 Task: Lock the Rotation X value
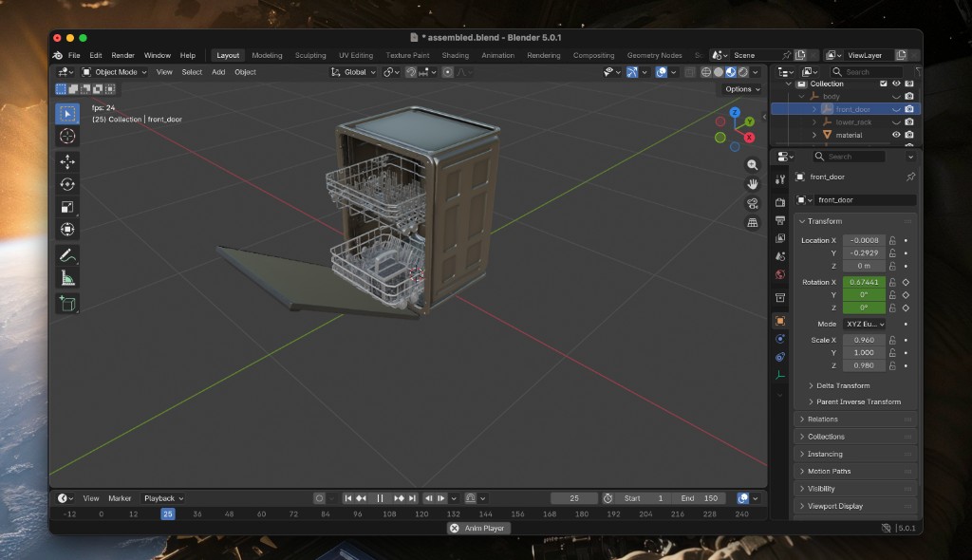pyautogui.click(x=892, y=282)
